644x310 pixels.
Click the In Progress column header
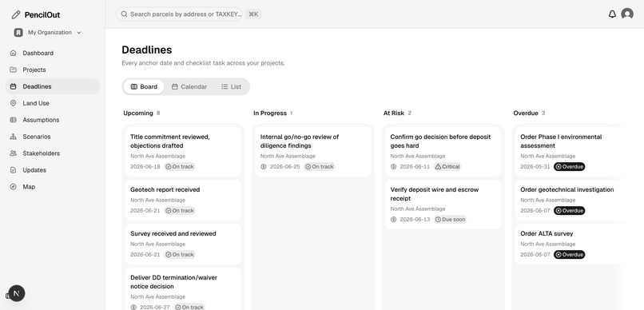(270, 113)
